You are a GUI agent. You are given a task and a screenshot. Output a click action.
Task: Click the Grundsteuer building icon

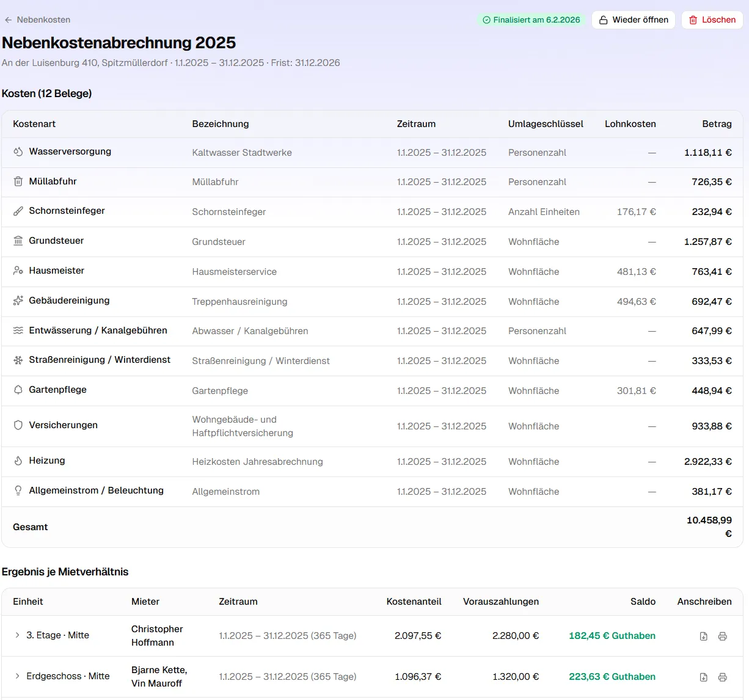point(18,241)
